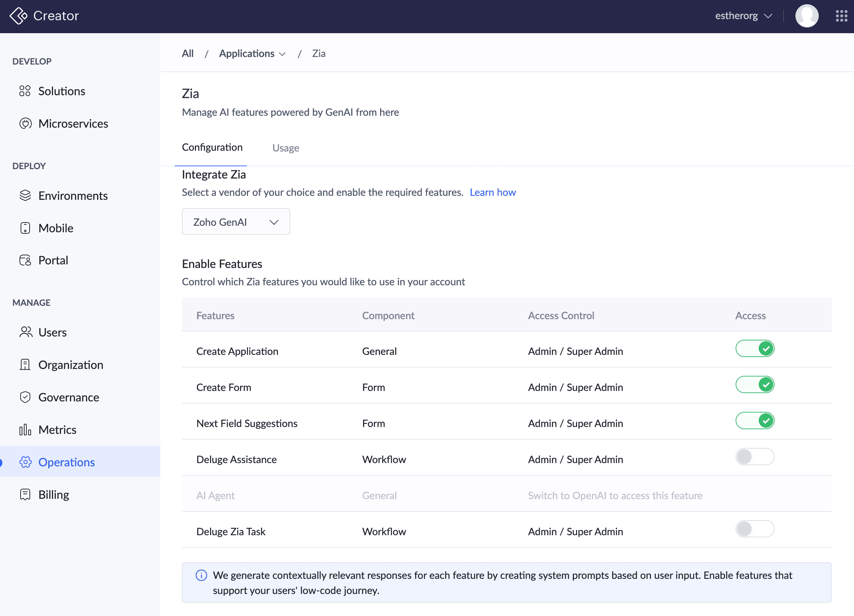Image resolution: width=854 pixels, height=616 pixels.
Task: Enable the Deluge Assistance toggle
Action: 755,457
